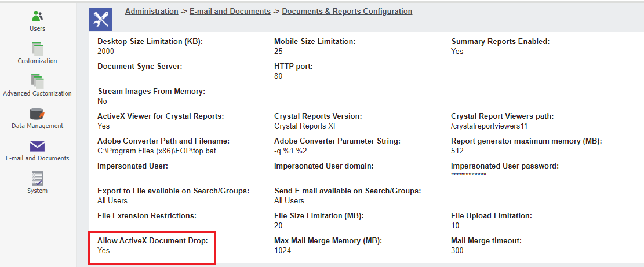Click Report generator maximum memory value 512
Image resolution: width=644 pixels, height=267 pixels.
click(457, 151)
